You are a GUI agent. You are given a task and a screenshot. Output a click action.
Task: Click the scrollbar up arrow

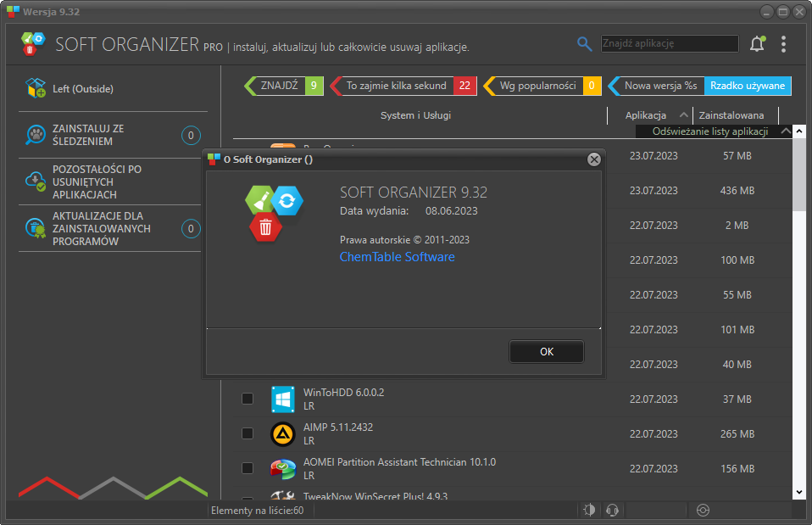tap(799, 131)
